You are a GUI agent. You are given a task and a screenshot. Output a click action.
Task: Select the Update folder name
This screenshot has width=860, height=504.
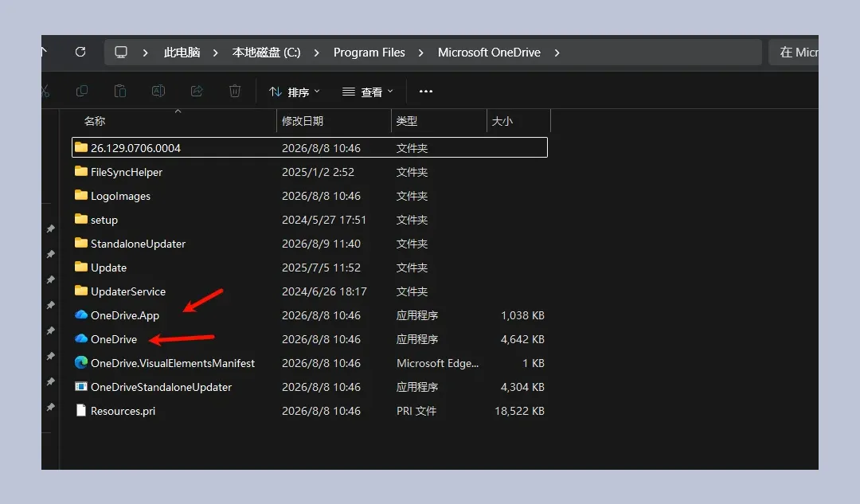pos(108,268)
